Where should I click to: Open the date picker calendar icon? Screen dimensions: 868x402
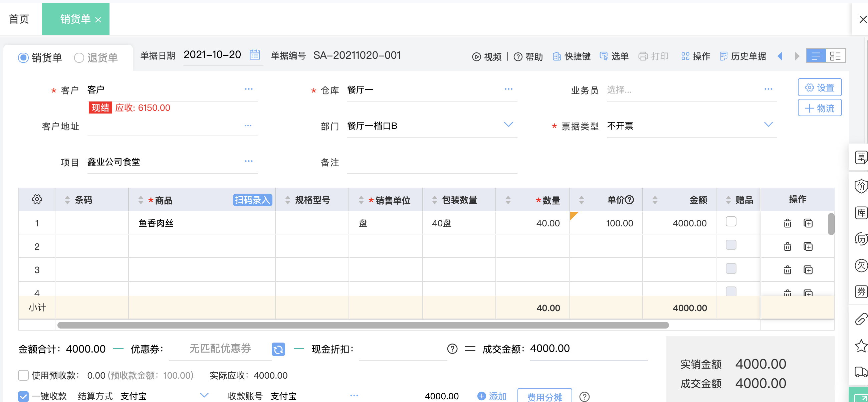coord(254,54)
